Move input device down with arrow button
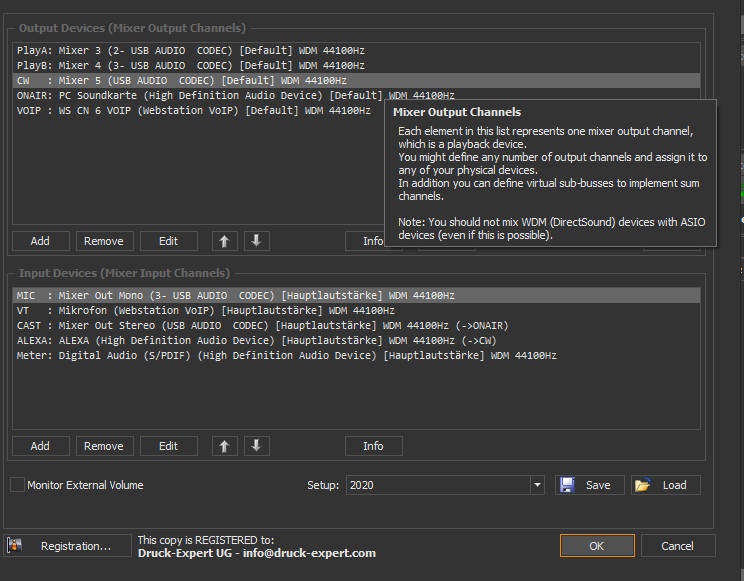The width and height of the screenshot is (744, 581). tap(255, 446)
